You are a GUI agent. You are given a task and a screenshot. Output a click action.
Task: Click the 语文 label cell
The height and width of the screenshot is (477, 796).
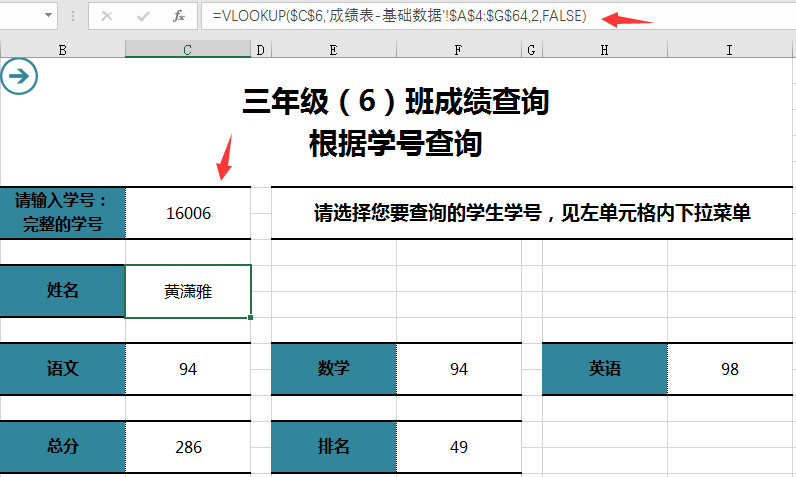pos(62,369)
